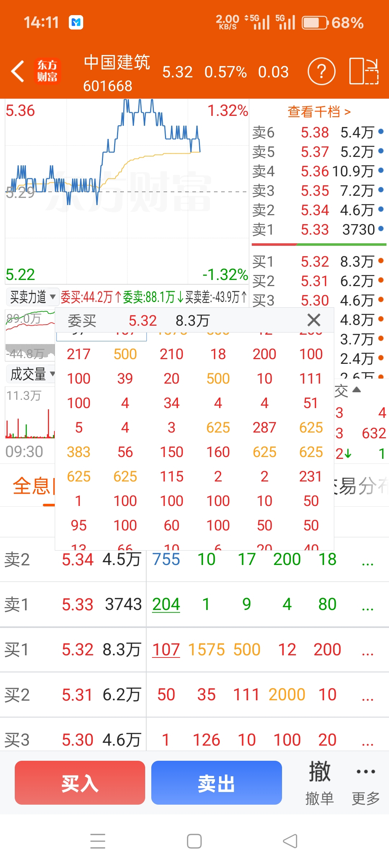Tap the orange dot beside 买1 8.3万
The image size is (389, 868).
coord(381,260)
